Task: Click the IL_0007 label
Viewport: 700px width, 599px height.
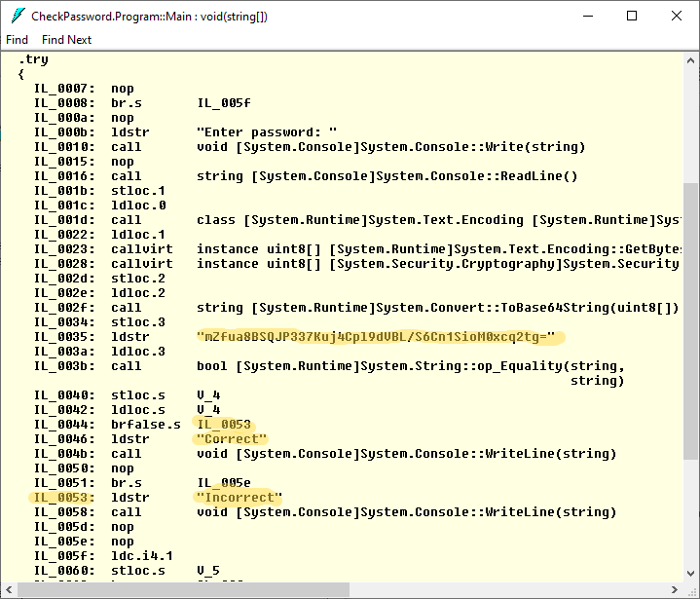Action: tap(64, 89)
